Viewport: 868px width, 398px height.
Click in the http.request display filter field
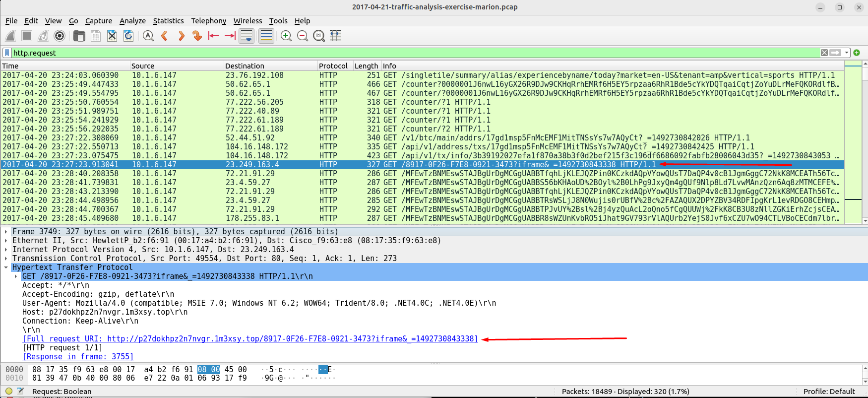tap(415, 53)
